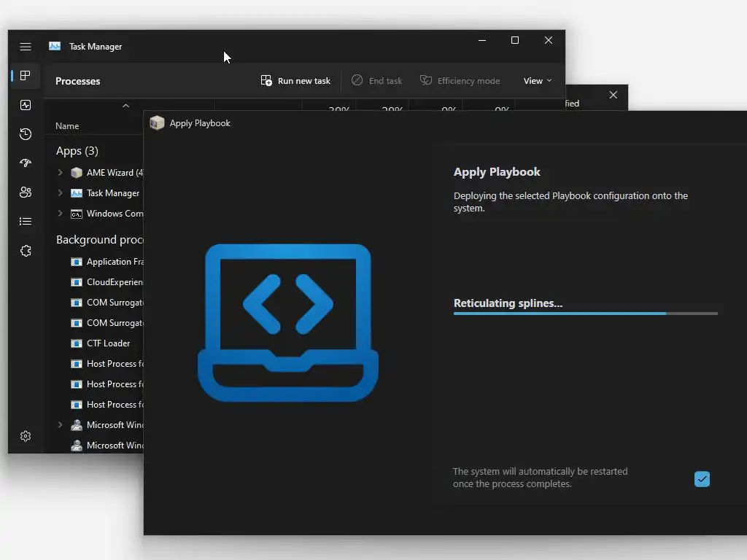Click Task Manager title bar app icon
The height and width of the screenshot is (560, 747).
(55, 46)
